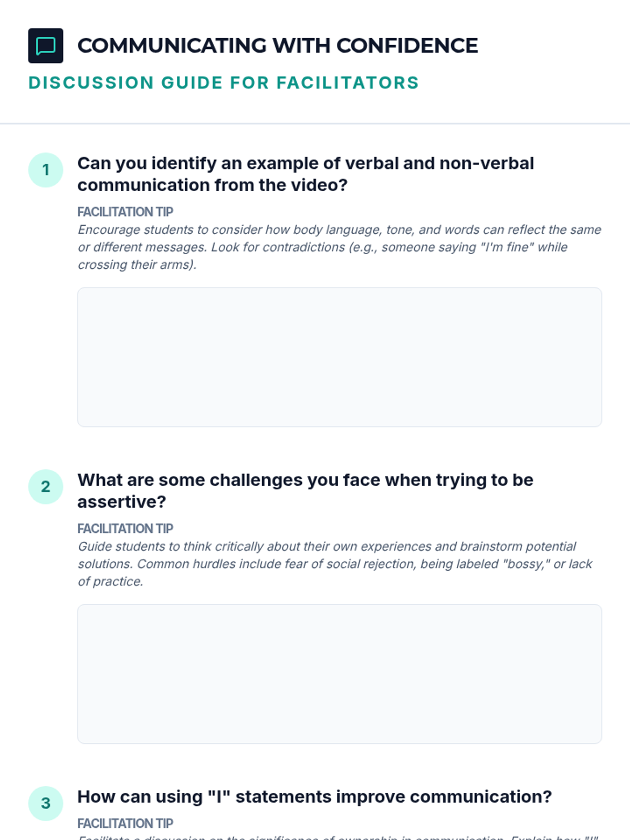Select the number 3 question badge
This screenshot has width=630, height=840.
(x=46, y=803)
